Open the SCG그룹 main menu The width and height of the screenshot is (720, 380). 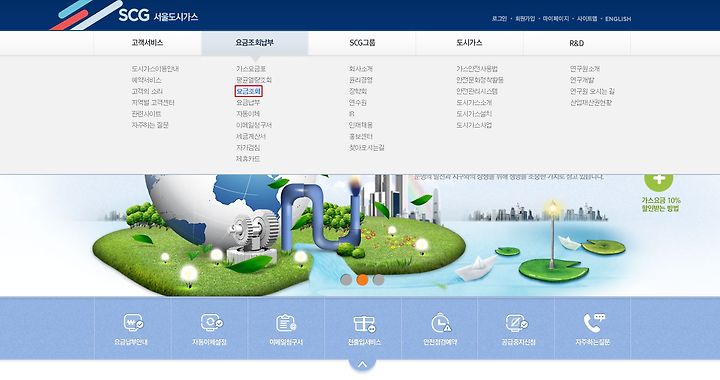coord(362,43)
